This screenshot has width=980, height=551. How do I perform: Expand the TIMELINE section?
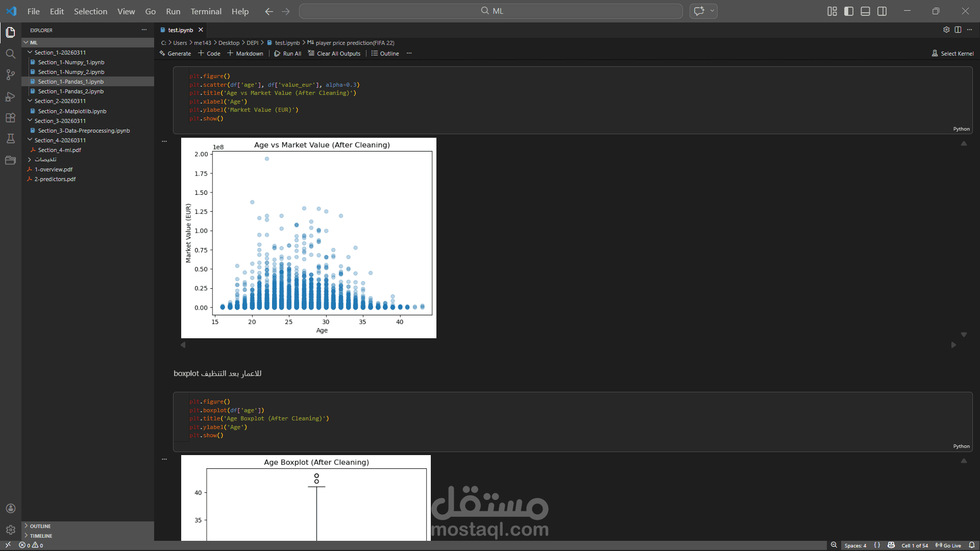(x=41, y=536)
